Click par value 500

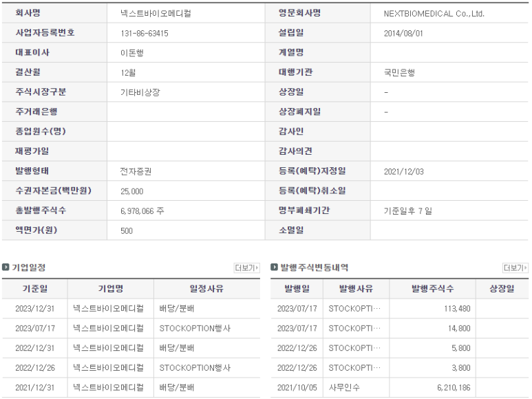127,231
